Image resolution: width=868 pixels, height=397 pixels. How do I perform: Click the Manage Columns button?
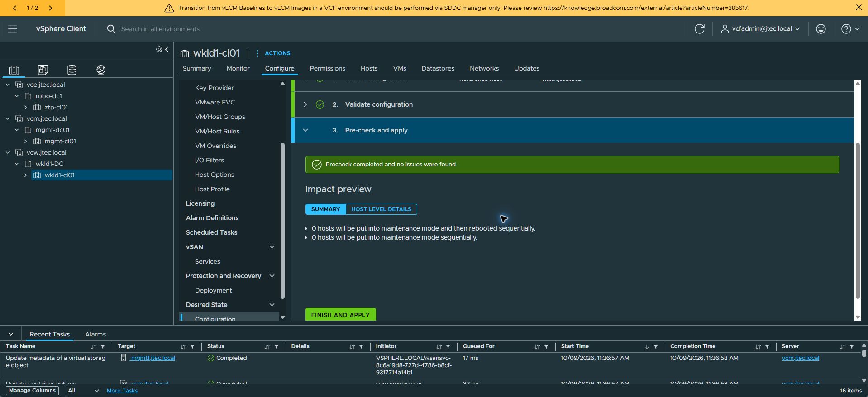click(x=32, y=391)
